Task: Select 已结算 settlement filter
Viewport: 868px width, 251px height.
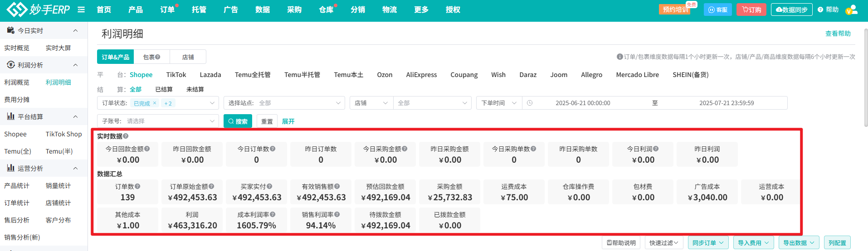Action: click(x=164, y=89)
